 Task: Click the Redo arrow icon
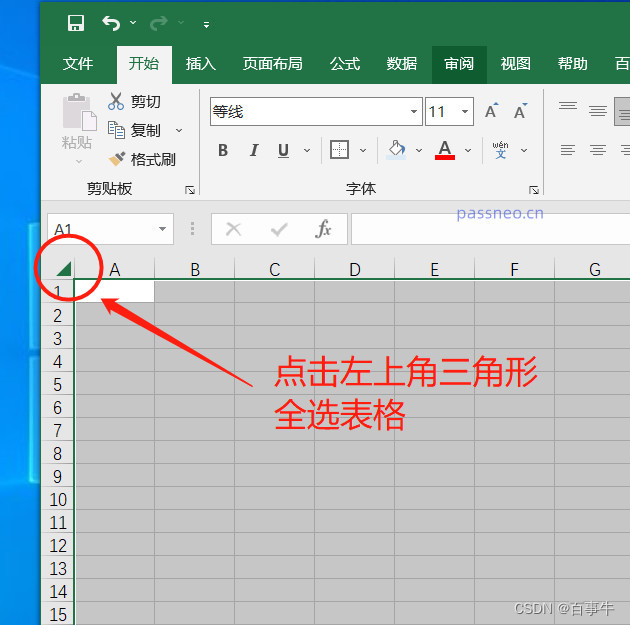(159, 23)
